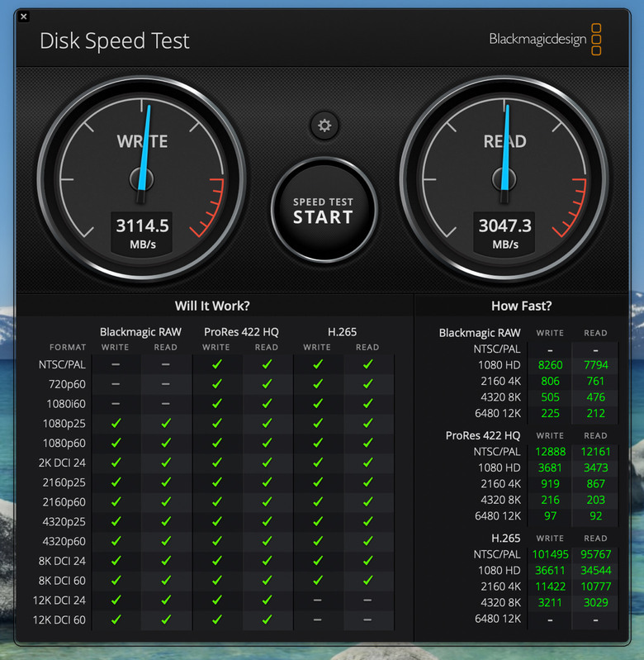Click the Disk Speed Test title
Viewport: 644px width, 660px height.
pyautogui.click(x=115, y=40)
